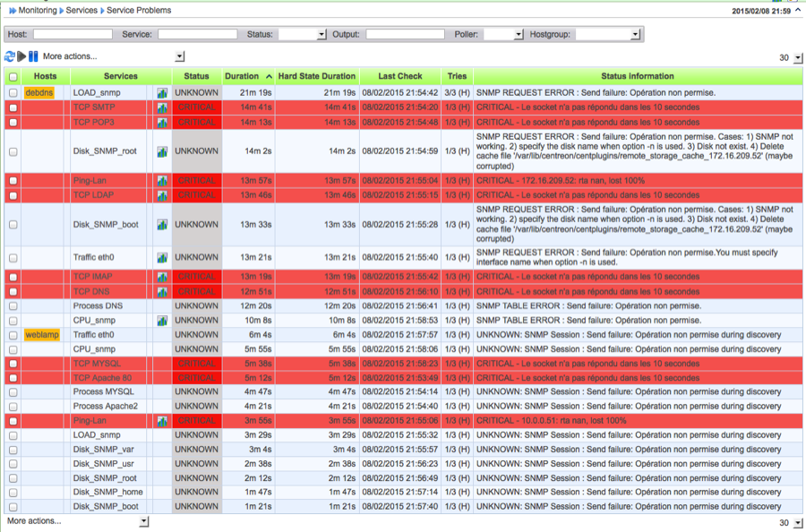Tick the select-all checkbox in the table header

[x=13, y=77]
